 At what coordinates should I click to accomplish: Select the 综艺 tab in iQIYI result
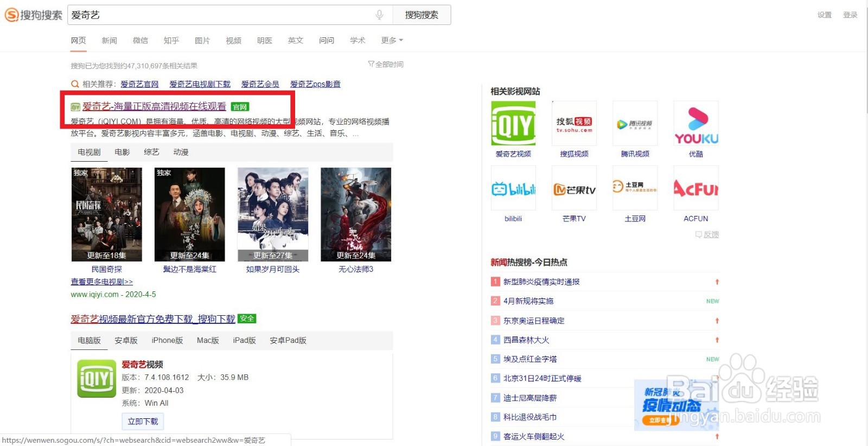pos(151,152)
